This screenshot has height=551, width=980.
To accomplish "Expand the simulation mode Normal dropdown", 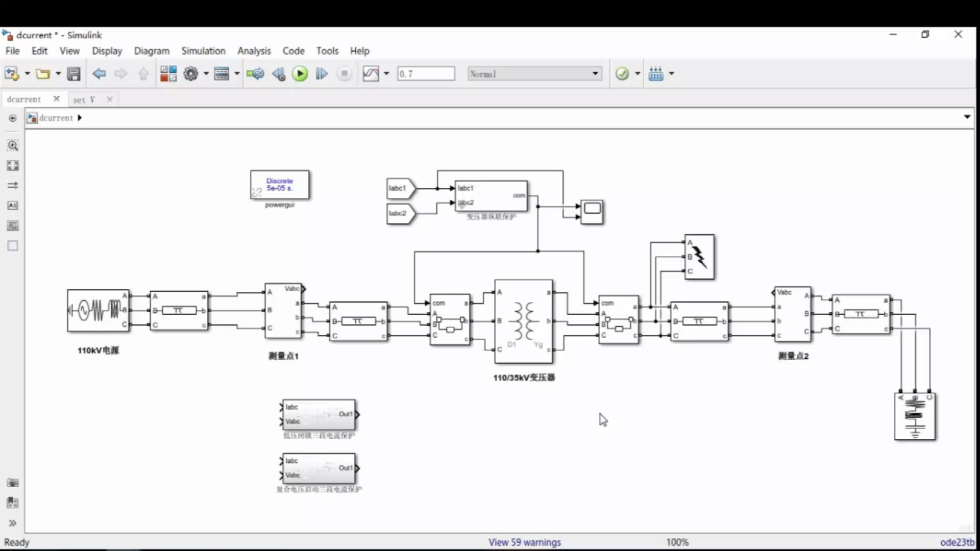I will click(595, 73).
